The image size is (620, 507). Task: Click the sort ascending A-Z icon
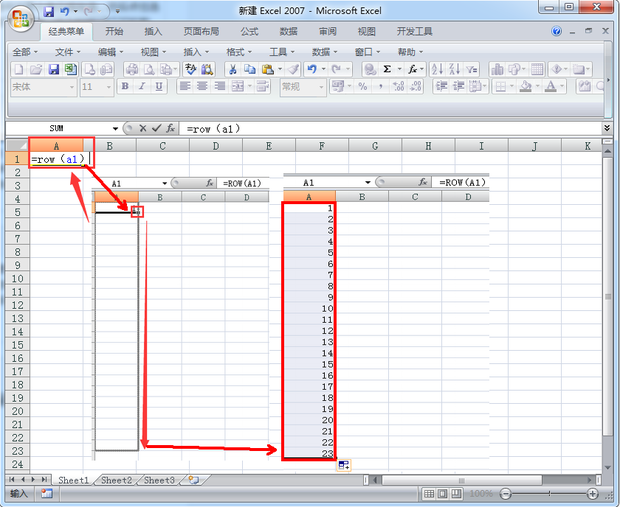[437, 70]
